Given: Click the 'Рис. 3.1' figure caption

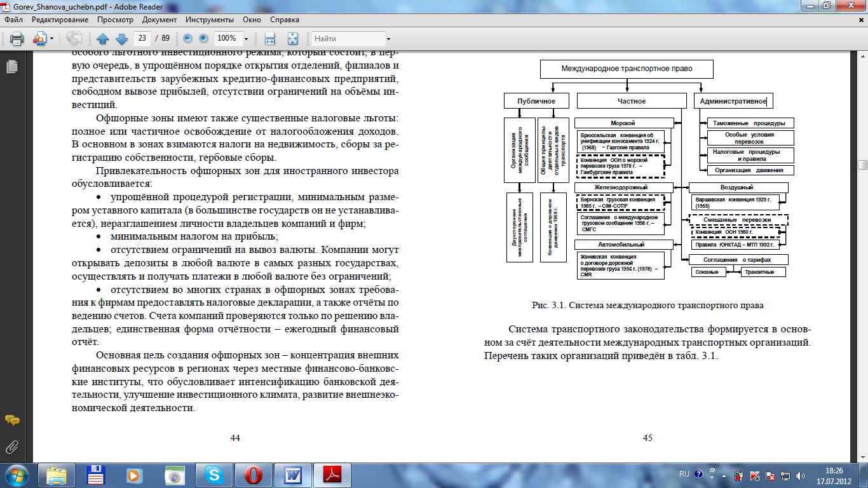Looking at the screenshot, I should tap(647, 305).
